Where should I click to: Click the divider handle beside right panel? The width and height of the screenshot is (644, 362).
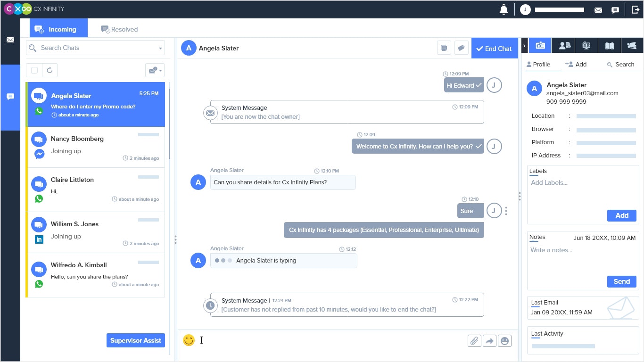click(x=520, y=196)
